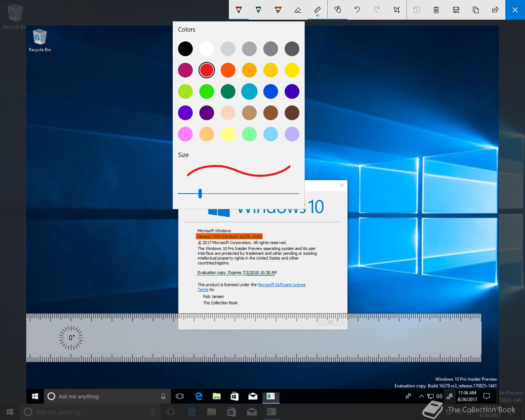
Task: Click the Cortana microphone icon
Action: [163, 396]
